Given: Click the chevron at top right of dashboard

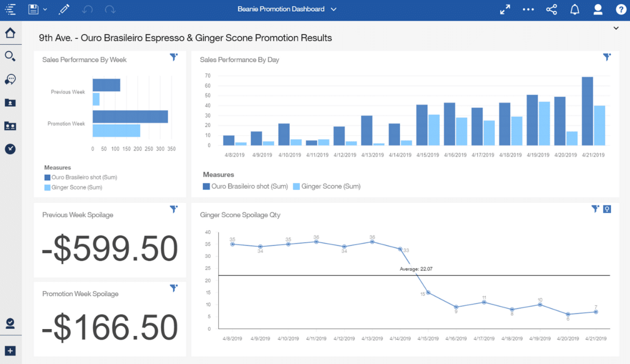Looking at the screenshot, I should (x=616, y=28).
